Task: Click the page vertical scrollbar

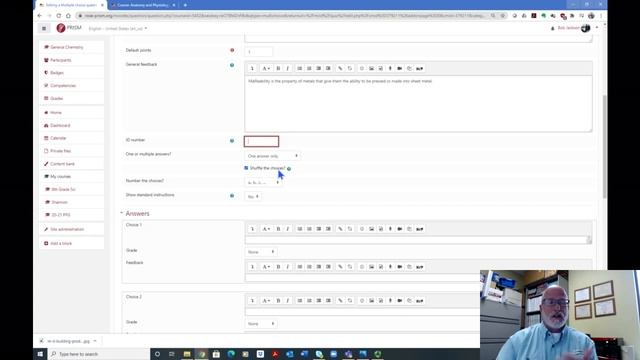Action: (604, 147)
